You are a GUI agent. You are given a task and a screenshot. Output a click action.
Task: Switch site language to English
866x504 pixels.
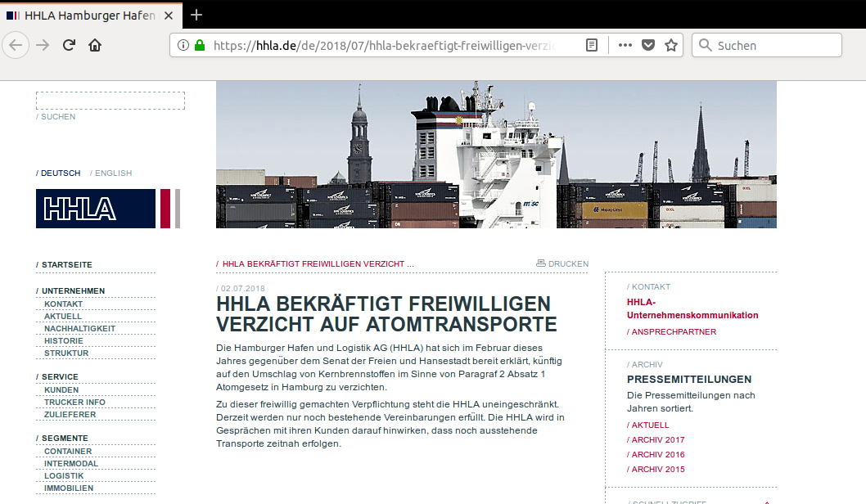pos(113,173)
